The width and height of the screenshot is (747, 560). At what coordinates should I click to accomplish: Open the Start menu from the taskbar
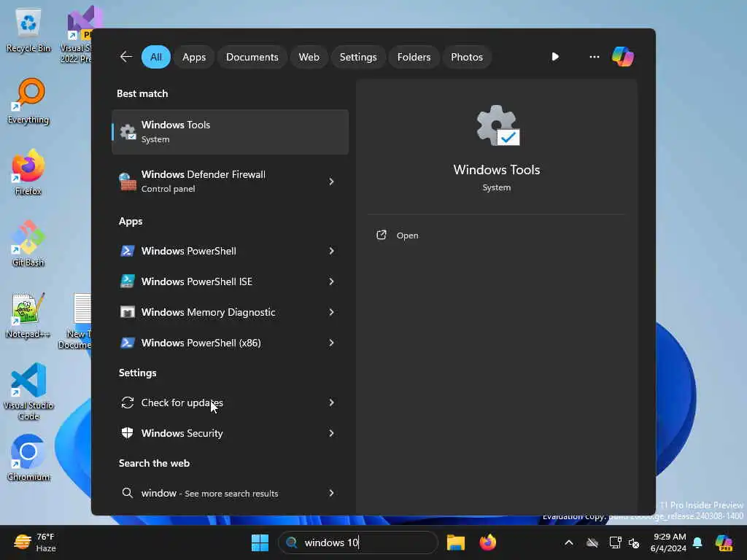[x=260, y=542]
